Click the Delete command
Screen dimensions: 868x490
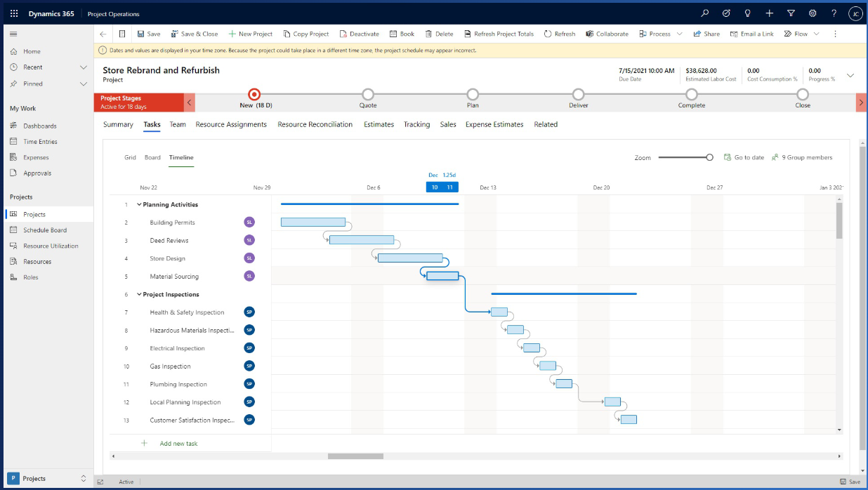[439, 34]
